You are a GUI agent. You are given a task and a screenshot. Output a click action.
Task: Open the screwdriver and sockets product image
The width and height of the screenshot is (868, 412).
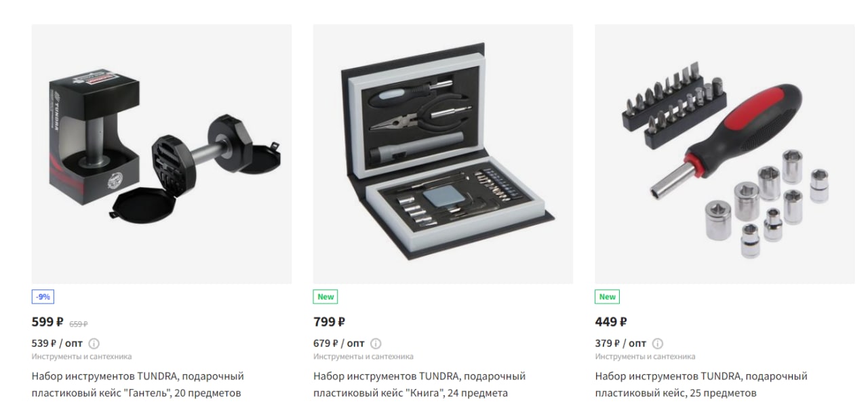click(725, 154)
